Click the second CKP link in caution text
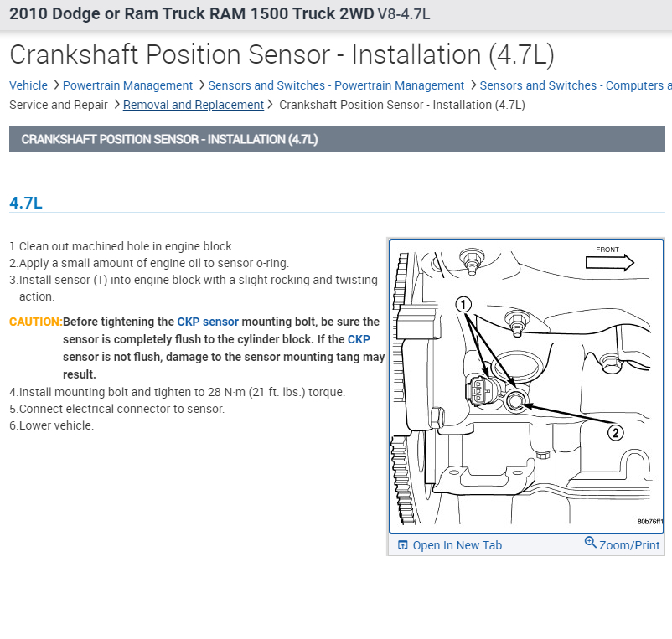 tap(359, 339)
